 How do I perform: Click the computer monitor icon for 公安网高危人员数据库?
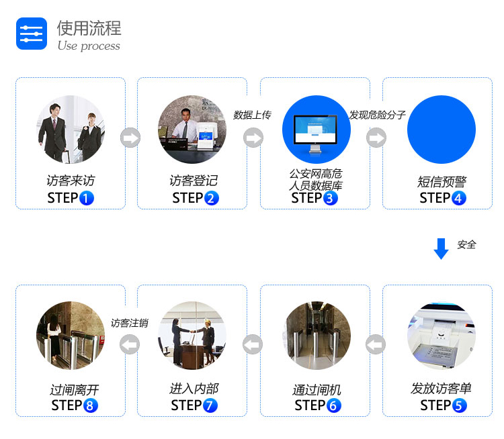click(316, 134)
